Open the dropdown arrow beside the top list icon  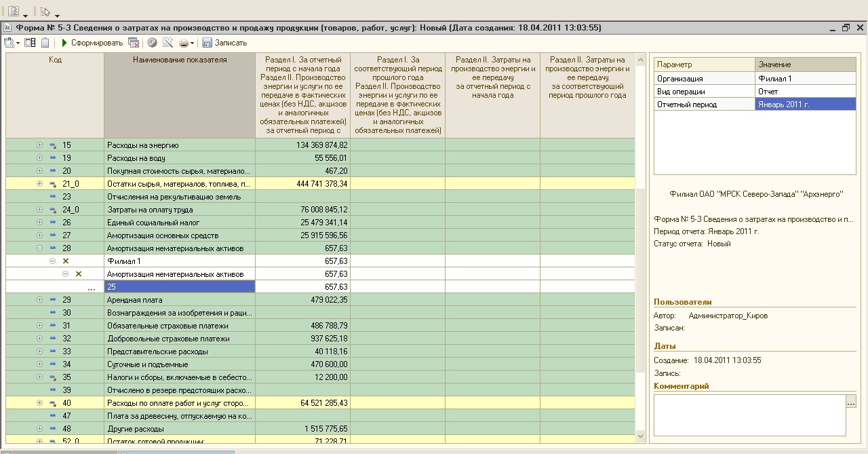(x=25, y=15)
